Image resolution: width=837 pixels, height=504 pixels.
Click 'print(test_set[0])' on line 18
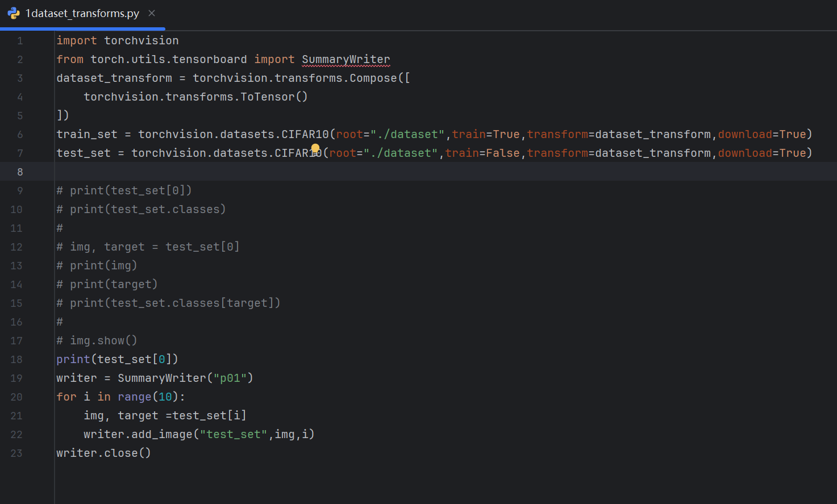(x=118, y=359)
